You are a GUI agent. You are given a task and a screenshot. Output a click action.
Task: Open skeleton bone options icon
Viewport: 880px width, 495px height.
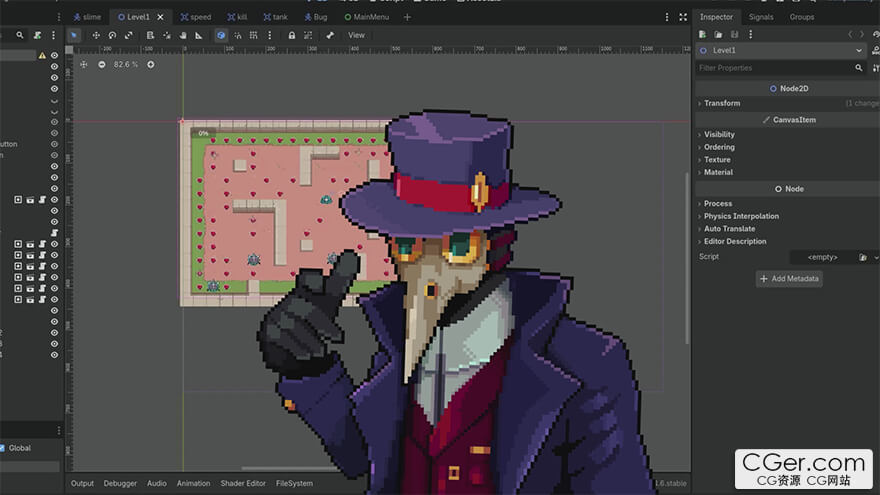[330, 35]
